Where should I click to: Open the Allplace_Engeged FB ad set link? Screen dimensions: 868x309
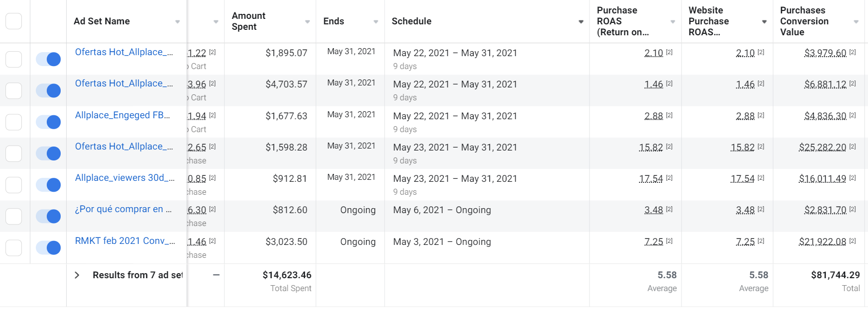122,115
